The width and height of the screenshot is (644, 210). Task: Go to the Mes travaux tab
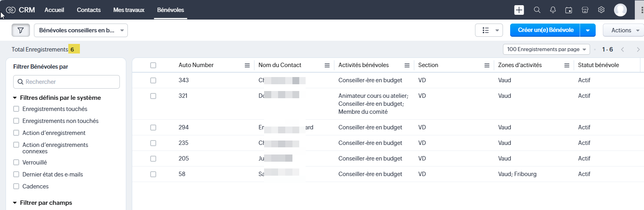click(x=129, y=10)
